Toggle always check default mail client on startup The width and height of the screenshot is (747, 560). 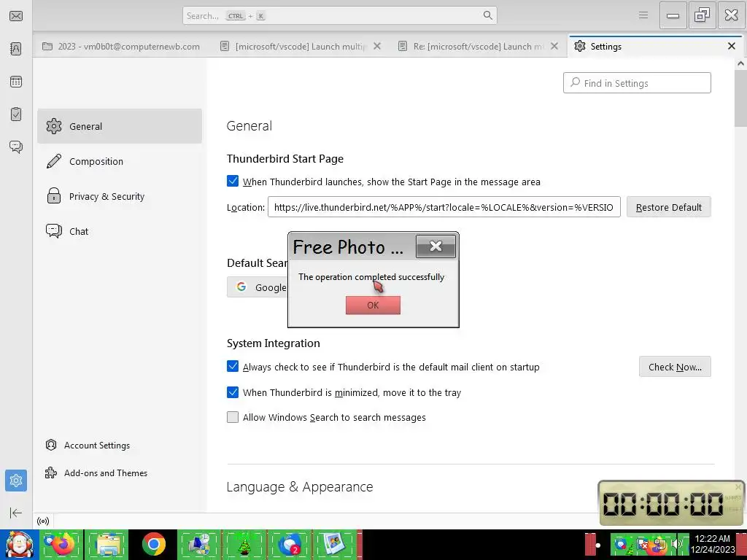233,367
